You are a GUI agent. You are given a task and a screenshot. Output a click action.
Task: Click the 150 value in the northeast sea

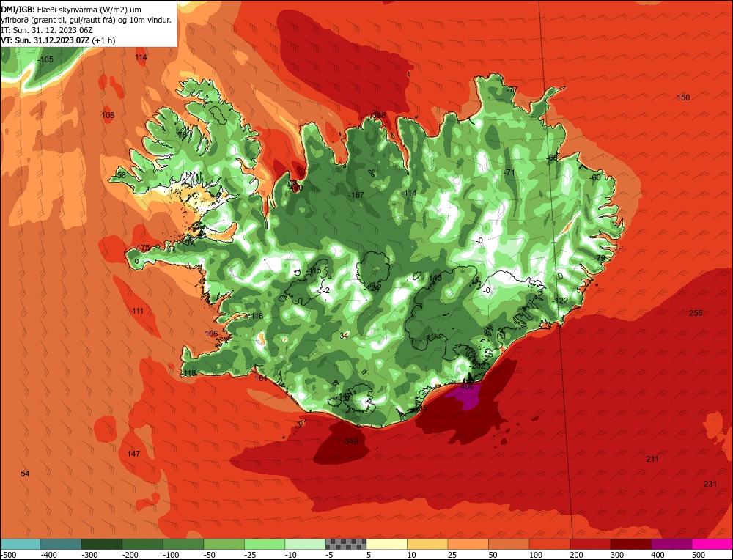coord(683,97)
